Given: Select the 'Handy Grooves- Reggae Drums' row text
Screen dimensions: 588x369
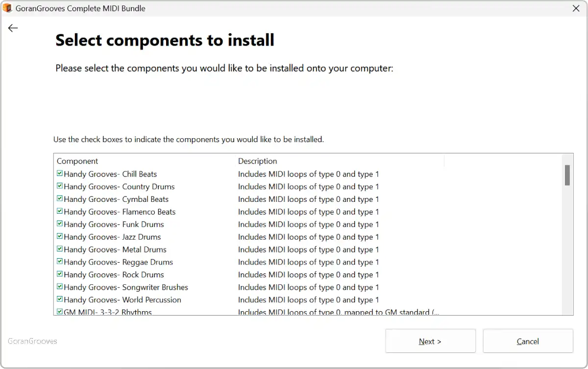Looking at the screenshot, I should point(118,262).
